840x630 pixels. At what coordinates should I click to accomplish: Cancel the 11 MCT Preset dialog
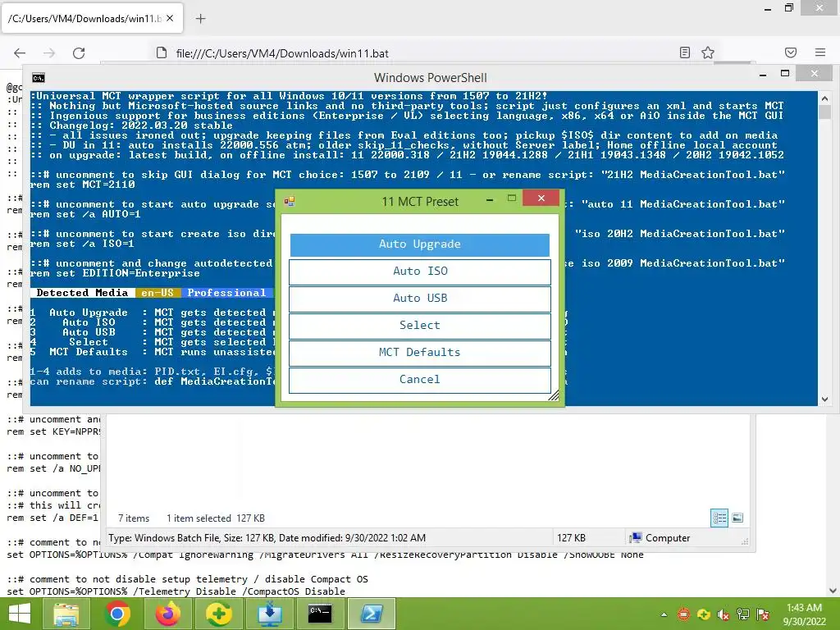click(419, 380)
